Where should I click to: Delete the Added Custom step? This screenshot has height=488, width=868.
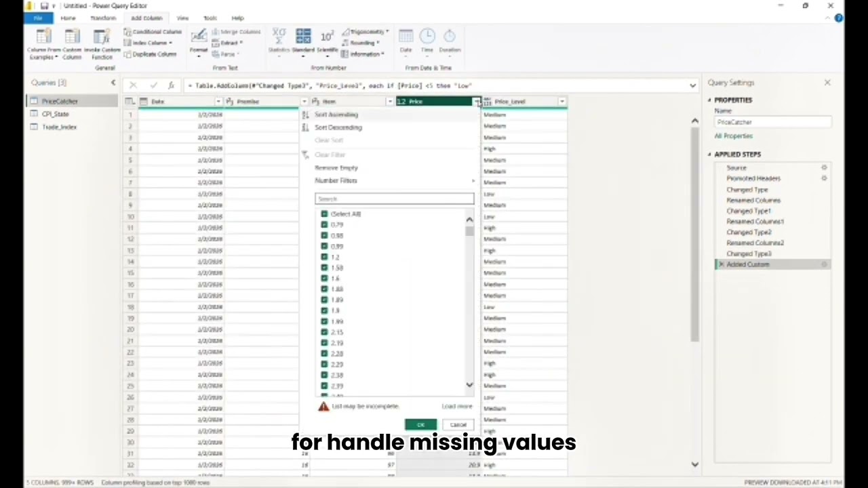coord(721,264)
